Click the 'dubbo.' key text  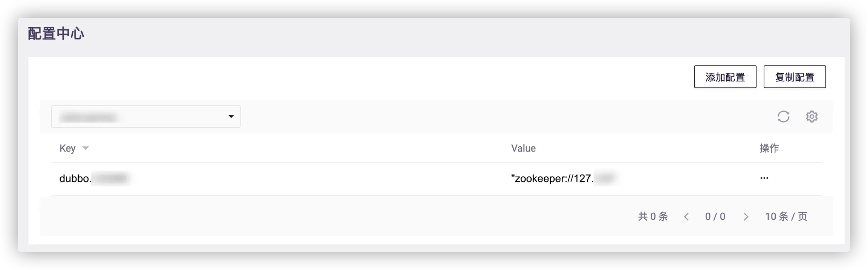pos(75,178)
